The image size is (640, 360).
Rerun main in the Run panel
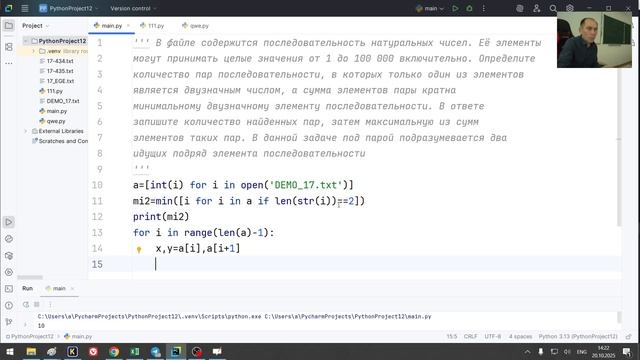point(26,304)
